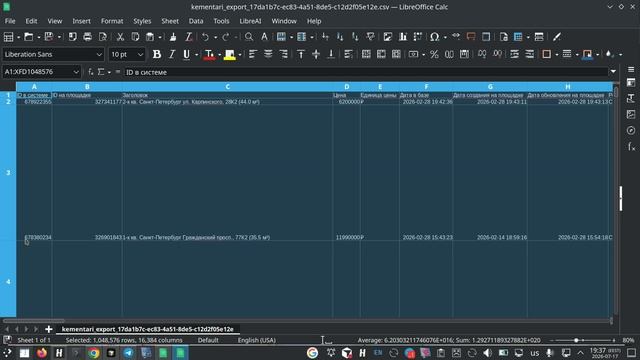Viewport: 640px width, 360px height.
Task: Click the Special Character omega icon
Action: [x=434, y=37]
